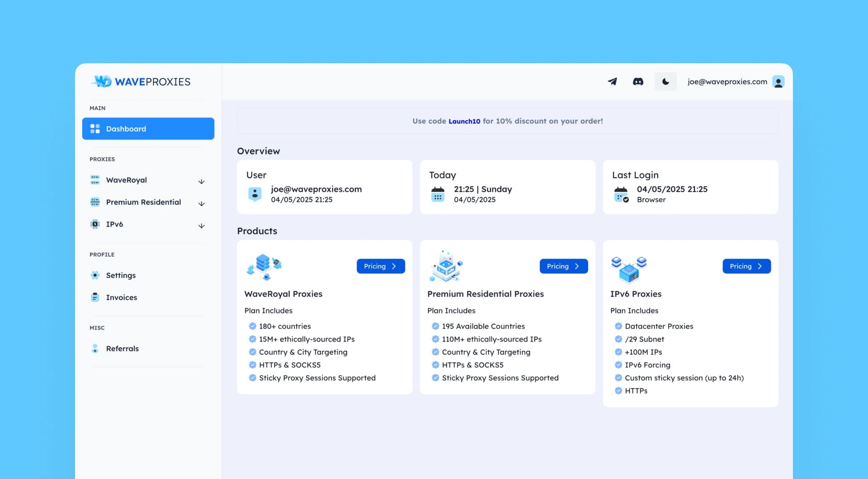Click check badge beside Datacenter Proxies
The height and width of the screenshot is (479, 868).
click(x=618, y=326)
